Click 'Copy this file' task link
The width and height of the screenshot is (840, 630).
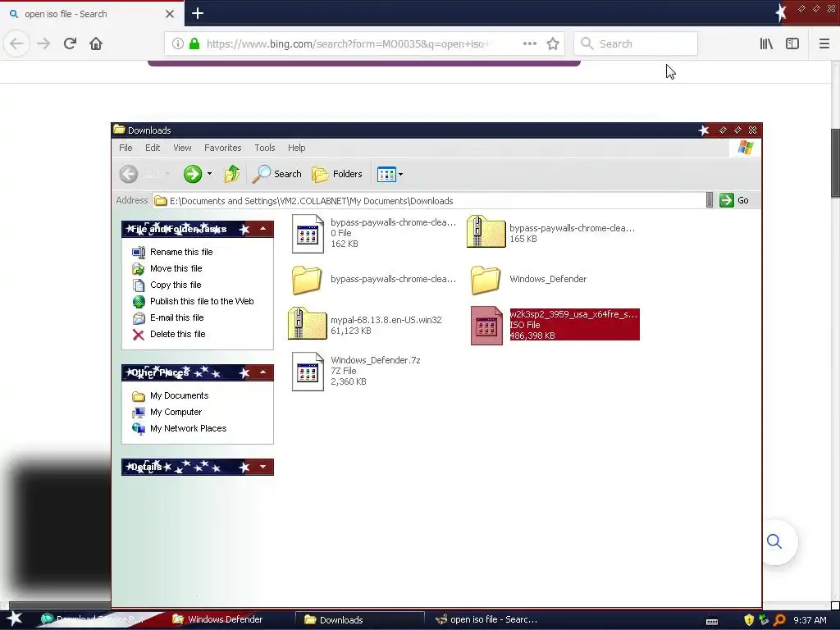176,285
